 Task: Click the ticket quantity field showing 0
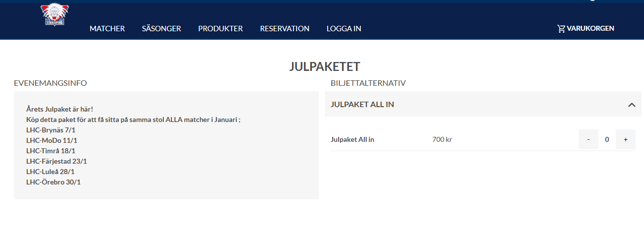coord(607,139)
